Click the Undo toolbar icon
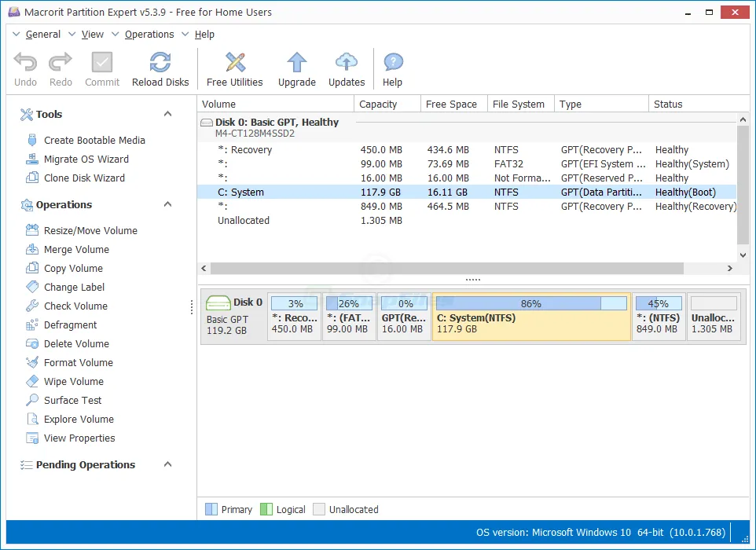756x550 pixels. pyautogui.click(x=25, y=62)
